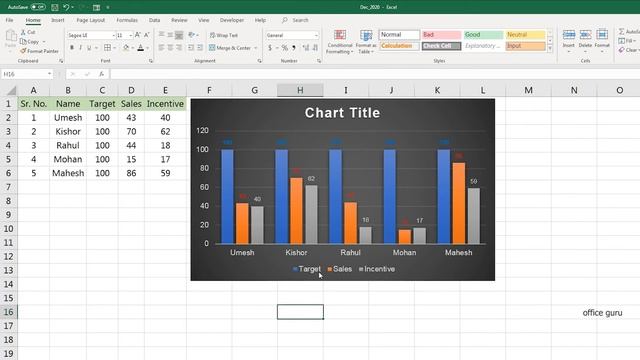Center text horizontally in ribbon
640x360 pixels.
pyautogui.click(x=170, y=48)
